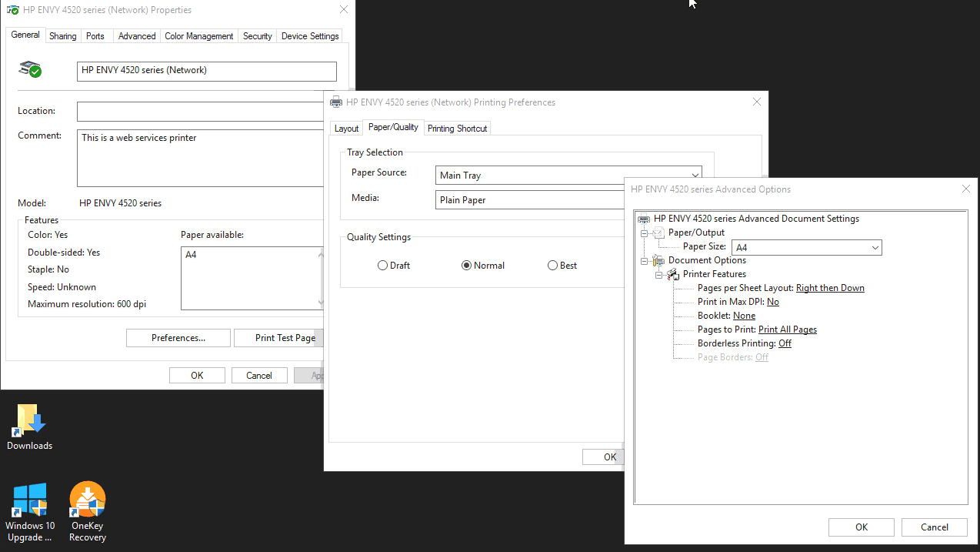980x552 pixels.
Task: Click the printer icon in Properties window title bar
Action: click(x=12, y=10)
